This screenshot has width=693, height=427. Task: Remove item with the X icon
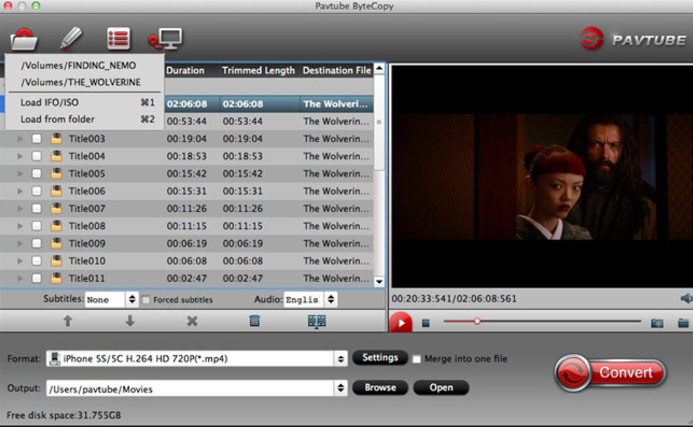click(x=192, y=321)
